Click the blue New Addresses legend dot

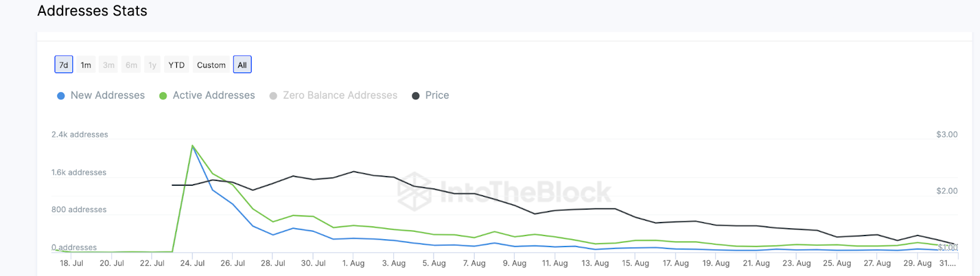coord(61,96)
